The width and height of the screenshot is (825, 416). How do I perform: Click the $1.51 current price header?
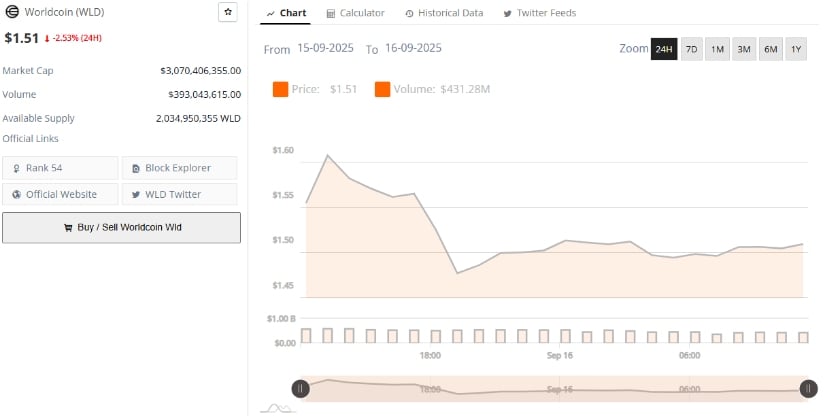[x=22, y=38]
